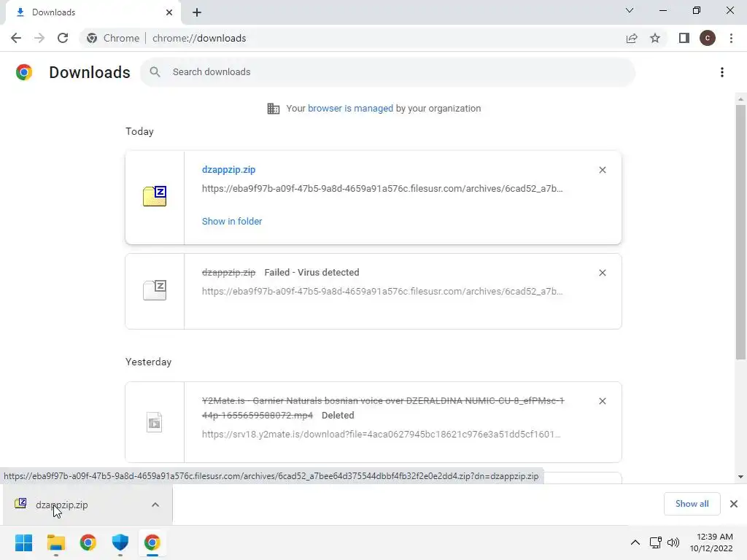The width and height of the screenshot is (747, 560).
Task: Open the browser is managed link
Action: [351, 109]
